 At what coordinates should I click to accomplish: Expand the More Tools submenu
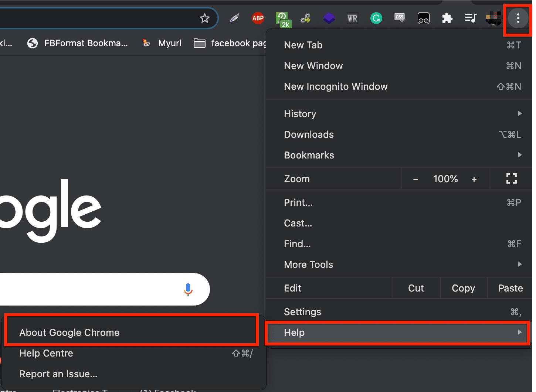coord(398,265)
